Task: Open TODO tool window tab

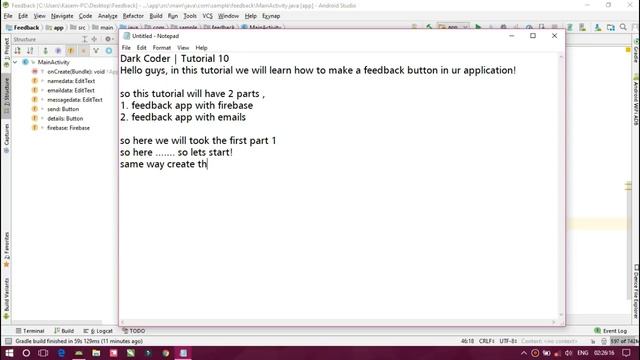Action: (x=134, y=331)
